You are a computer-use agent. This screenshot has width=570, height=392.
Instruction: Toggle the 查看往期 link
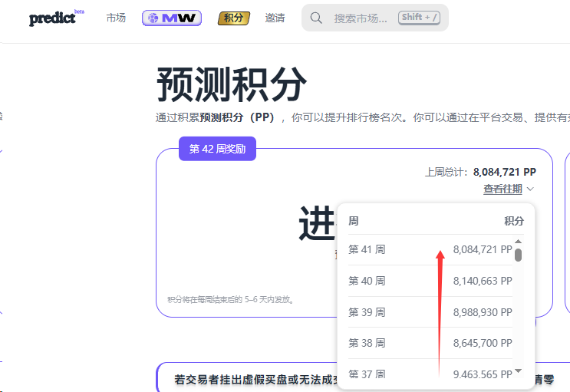tap(502, 189)
